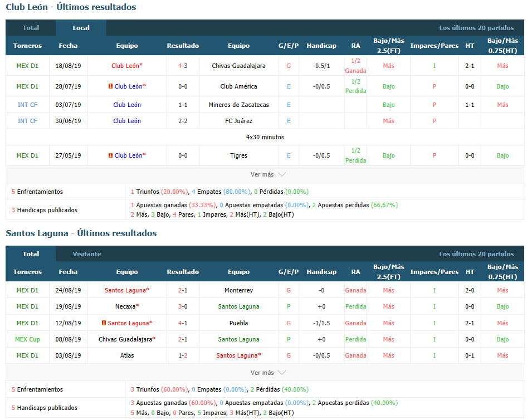527x420 pixels.
Task: Click Club León - Últimos resultados heading
Action: [71, 7]
